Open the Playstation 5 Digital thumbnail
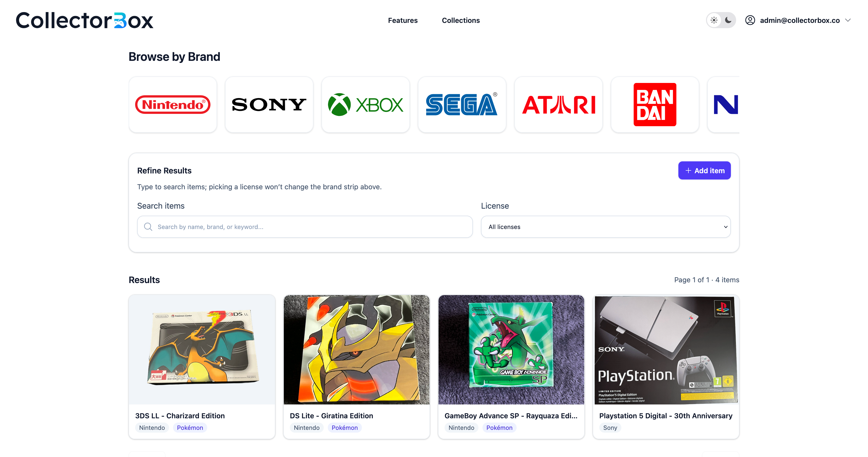 tap(666, 349)
